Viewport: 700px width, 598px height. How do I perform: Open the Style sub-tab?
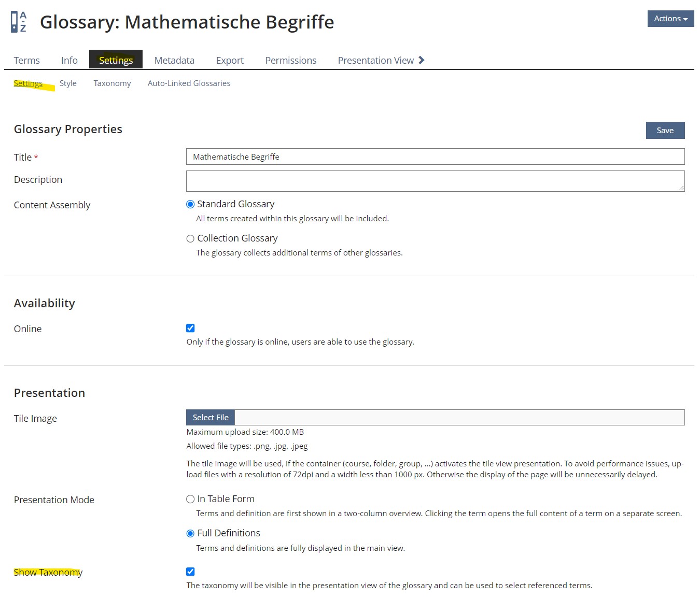[x=68, y=83]
